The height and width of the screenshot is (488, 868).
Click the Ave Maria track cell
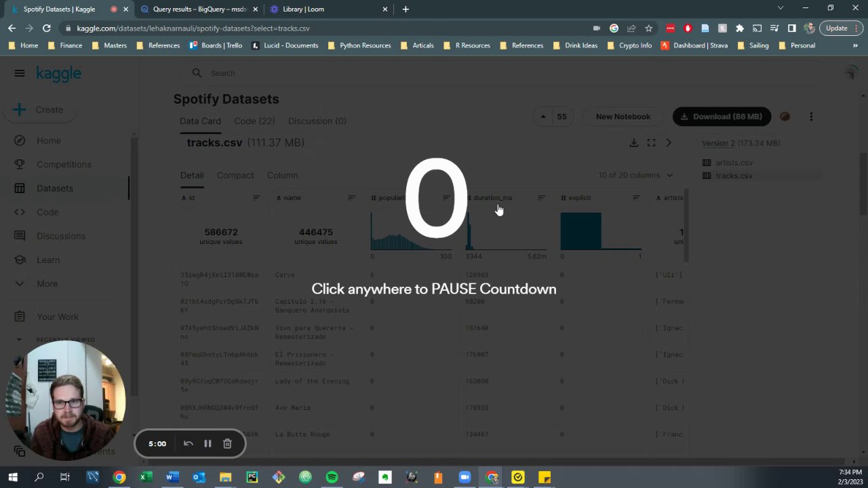[x=292, y=408]
